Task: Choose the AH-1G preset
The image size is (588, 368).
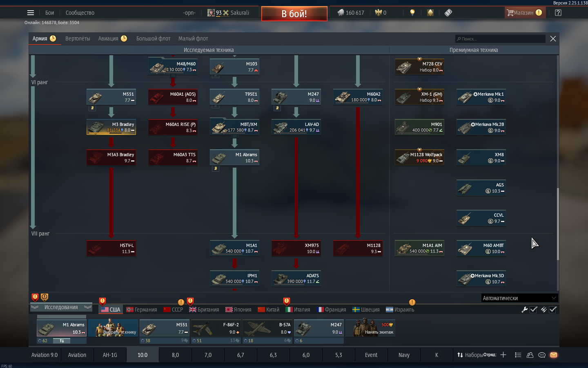Action: (110, 355)
